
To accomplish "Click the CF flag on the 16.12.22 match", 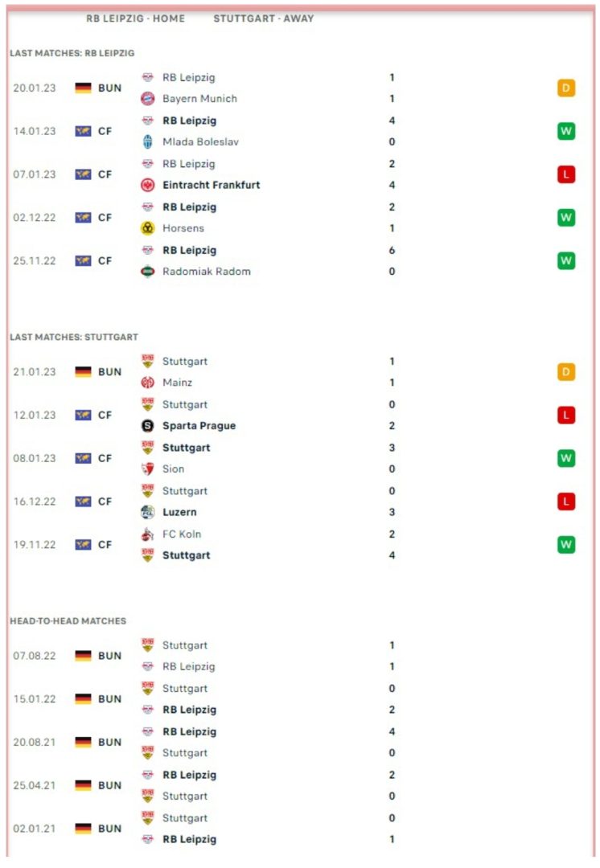I will pos(83,502).
